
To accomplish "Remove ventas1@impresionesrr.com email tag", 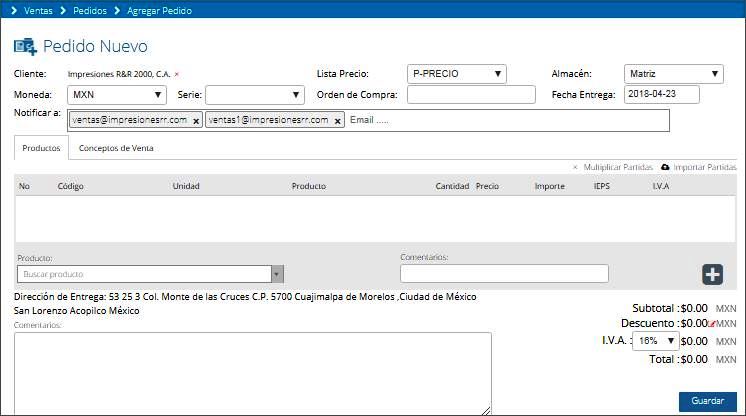I will pos(337,121).
